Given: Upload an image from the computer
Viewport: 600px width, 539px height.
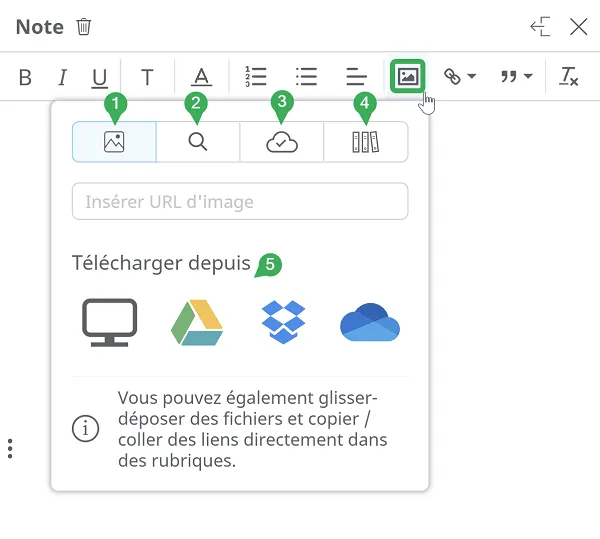Looking at the screenshot, I should [x=109, y=322].
